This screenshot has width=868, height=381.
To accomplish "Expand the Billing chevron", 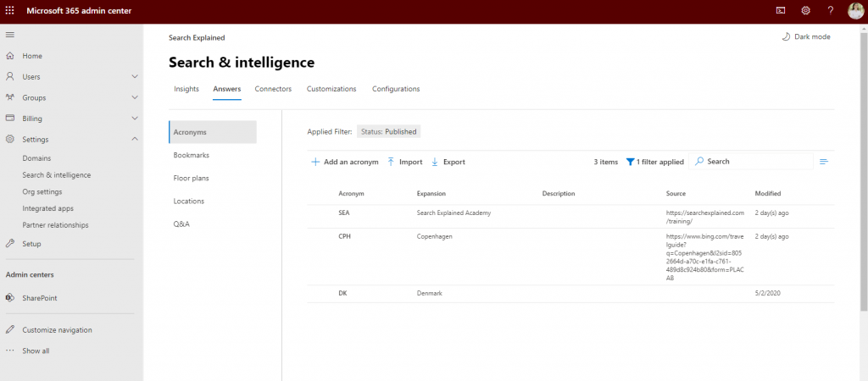I will [135, 119].
